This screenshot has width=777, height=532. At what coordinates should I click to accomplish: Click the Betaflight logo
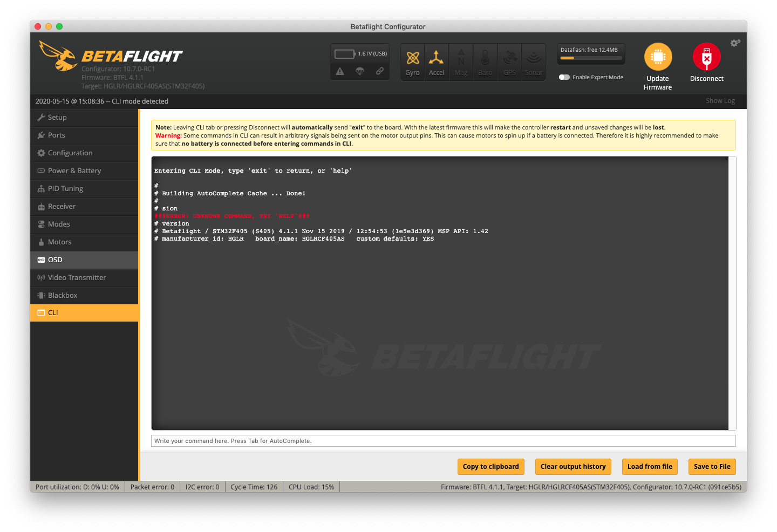coord(111,56)
